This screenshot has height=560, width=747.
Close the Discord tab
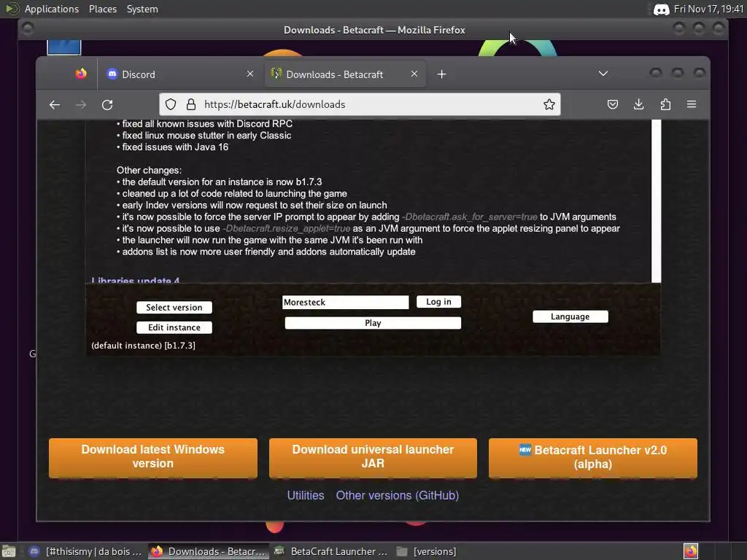[x=250, y=74]
